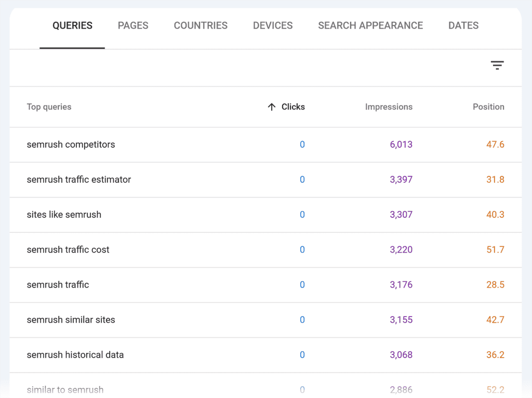Viewport: 532px width, 398px height.
Task: Switch to the PAGES tab
Action: (x=132, y=25)
